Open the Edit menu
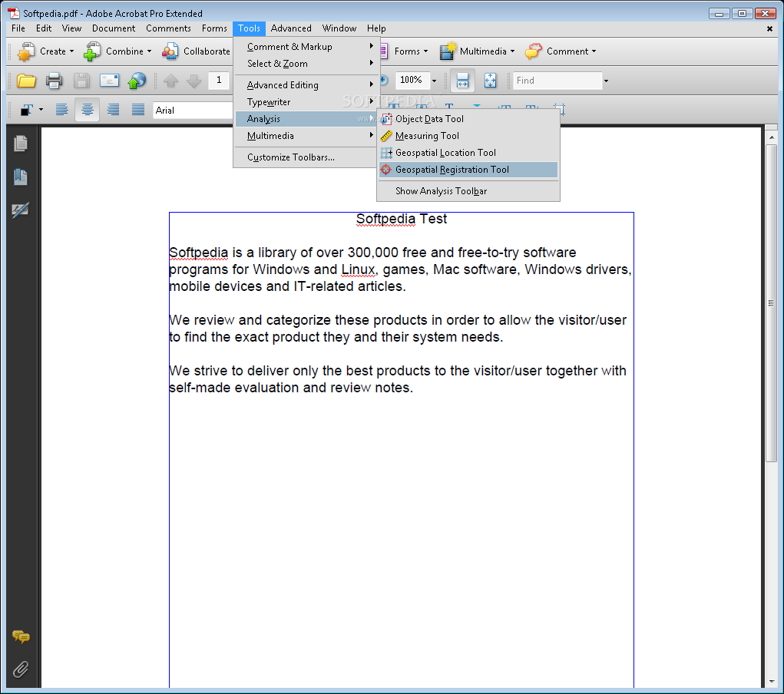 point(44,28)
